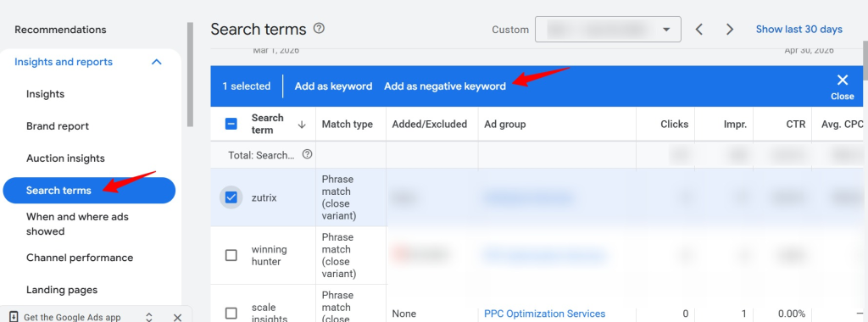Open Landing pages in the sidebar
Viewport: 868px width, 322px height.
click(62, 290)
